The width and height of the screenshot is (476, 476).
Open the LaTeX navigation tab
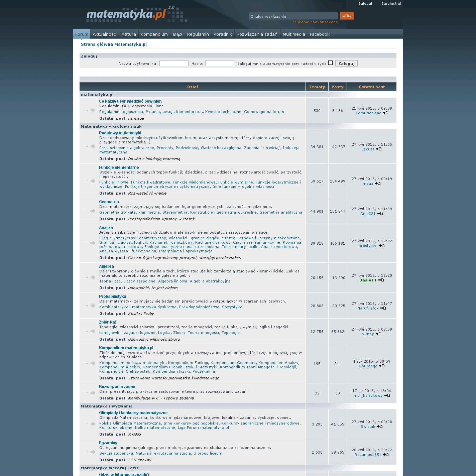click(177, 34)
